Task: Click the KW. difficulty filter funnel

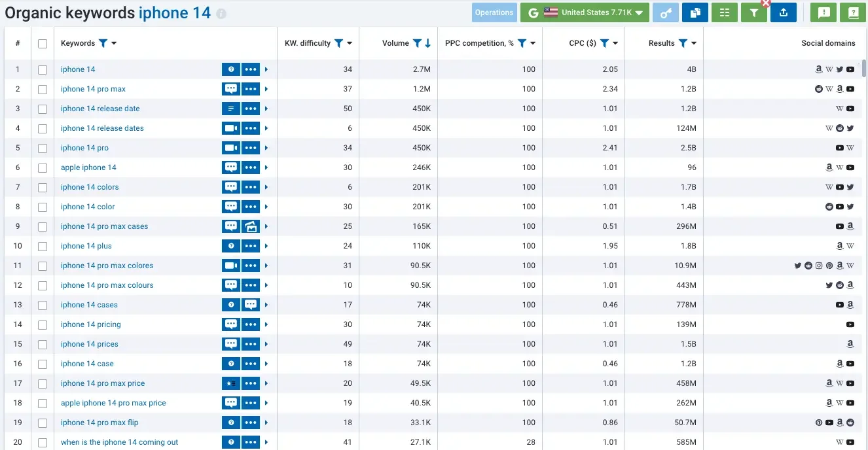Action: (338, 43)
